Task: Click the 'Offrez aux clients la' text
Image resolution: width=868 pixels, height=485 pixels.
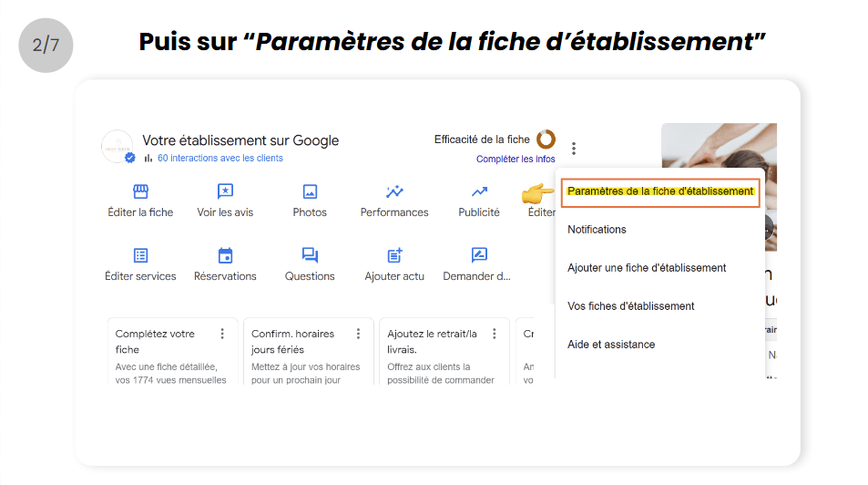Action: (x=429, y=366)
